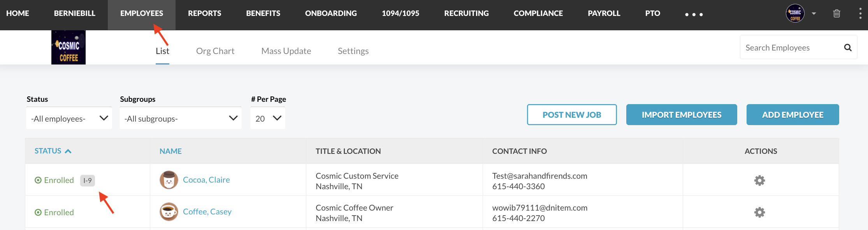Viewport: 868px width, 230px height.
Task: Change the number per page dropdown
Action: click(x=268, y=118)
